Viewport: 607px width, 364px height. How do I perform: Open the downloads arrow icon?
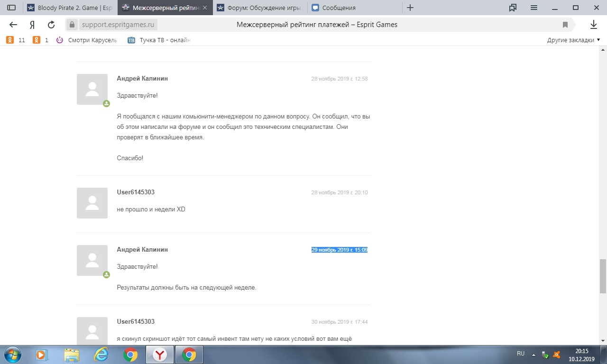(593, 25)
